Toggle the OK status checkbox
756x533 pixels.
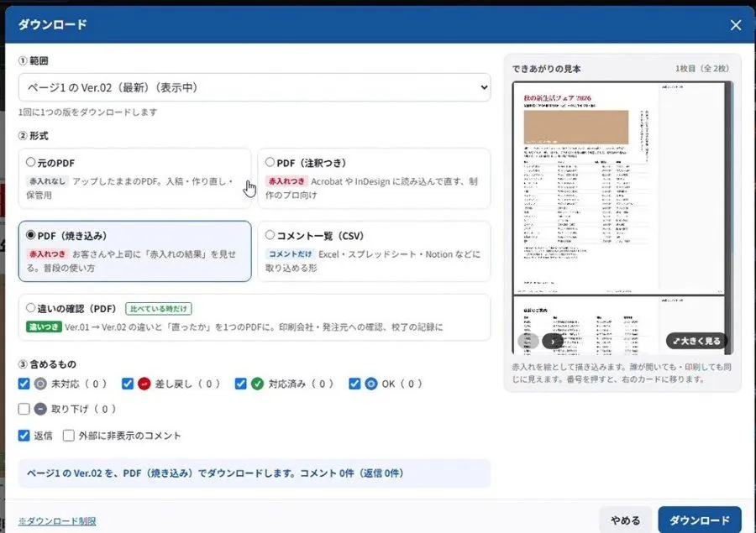tap(354, 384)
